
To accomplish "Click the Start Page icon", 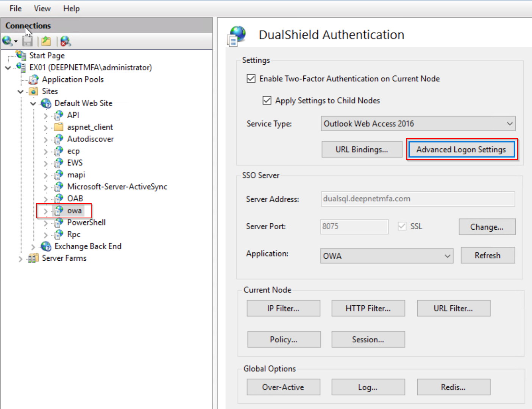I will pyautogui.click(x=21, y=55).
